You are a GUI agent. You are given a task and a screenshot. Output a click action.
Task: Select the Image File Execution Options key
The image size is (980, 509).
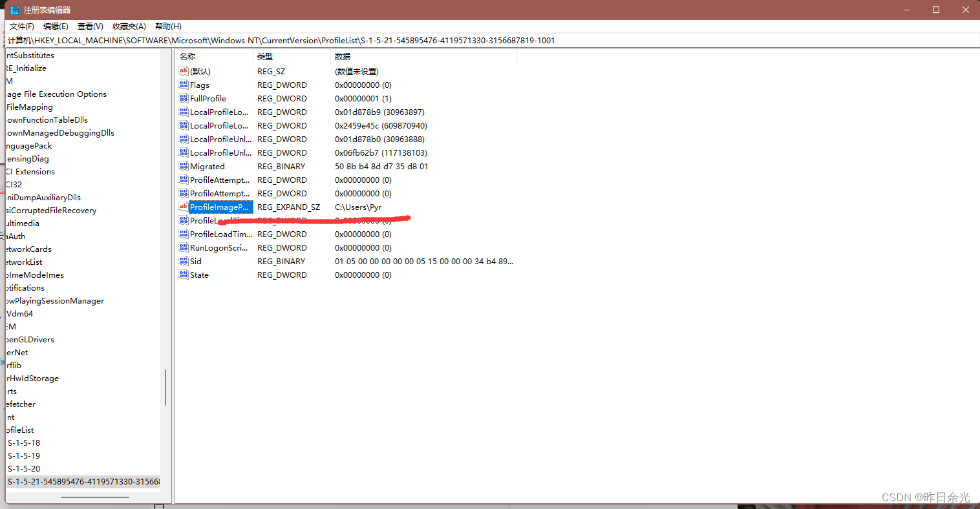point(56,94)
